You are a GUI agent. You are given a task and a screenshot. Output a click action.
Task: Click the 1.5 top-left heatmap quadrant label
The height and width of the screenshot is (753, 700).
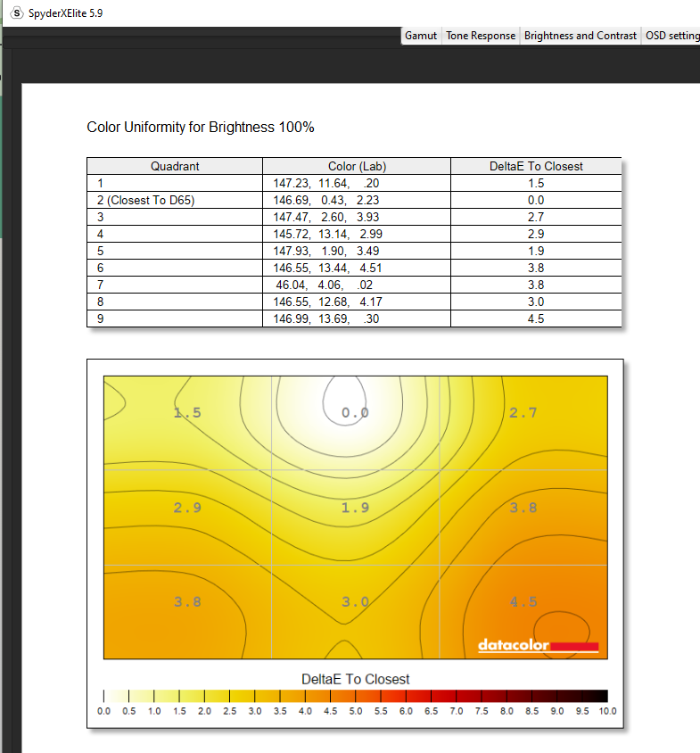(x=187, y=413)
